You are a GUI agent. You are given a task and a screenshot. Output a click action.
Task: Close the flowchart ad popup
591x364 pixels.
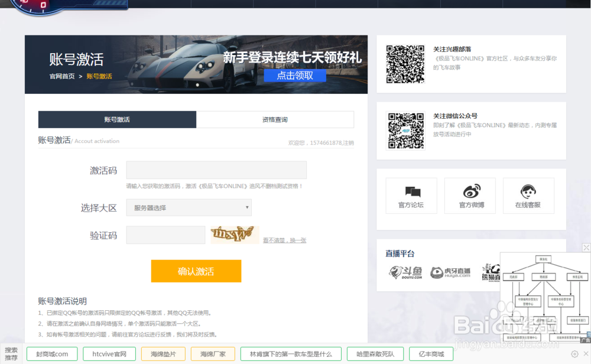coord(586,248)
